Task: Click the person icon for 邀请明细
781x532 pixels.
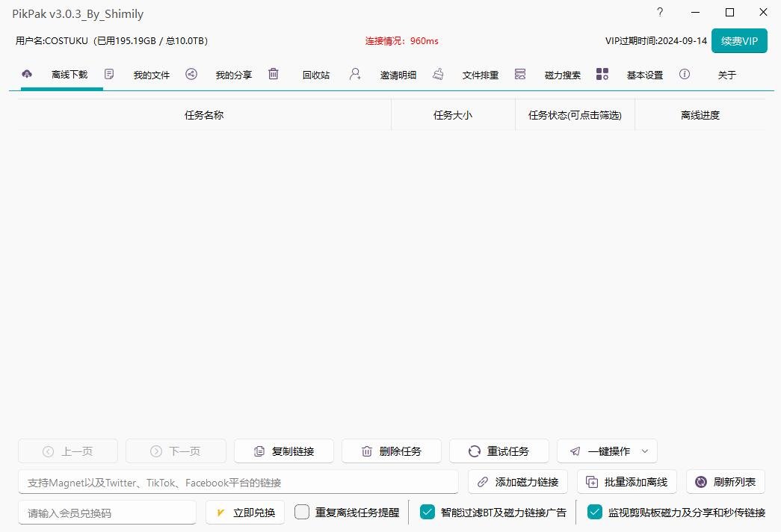Action: (x=356, y=74)
